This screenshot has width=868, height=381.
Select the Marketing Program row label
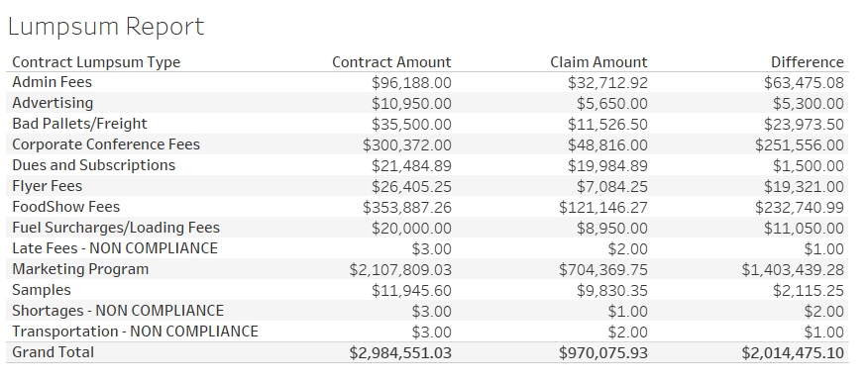click(x=80, y=269)
